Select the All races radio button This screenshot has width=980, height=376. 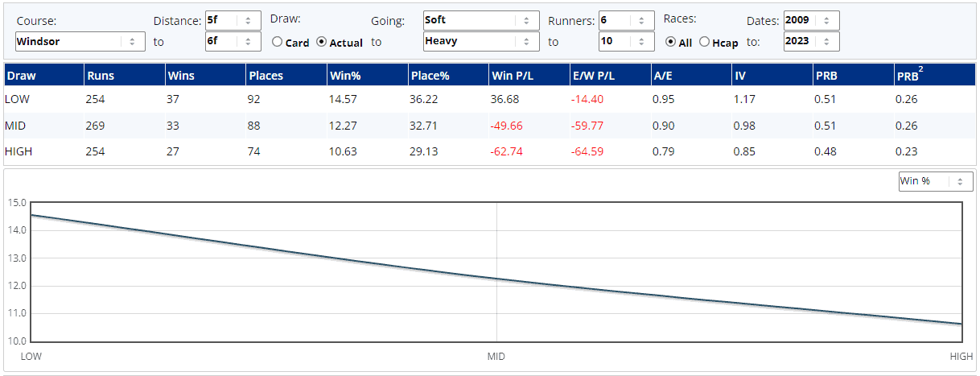[x=671, y=43]
